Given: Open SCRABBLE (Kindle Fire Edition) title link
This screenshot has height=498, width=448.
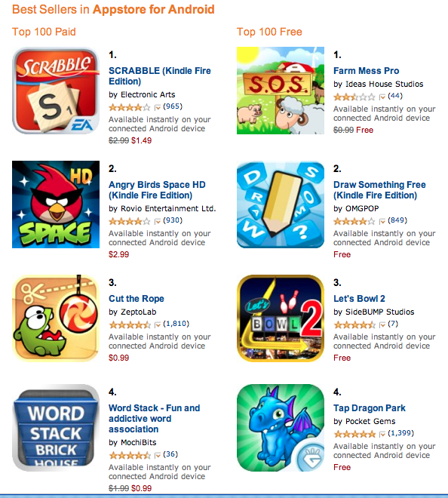Looking at the screenshot, I should pos(160,76).
